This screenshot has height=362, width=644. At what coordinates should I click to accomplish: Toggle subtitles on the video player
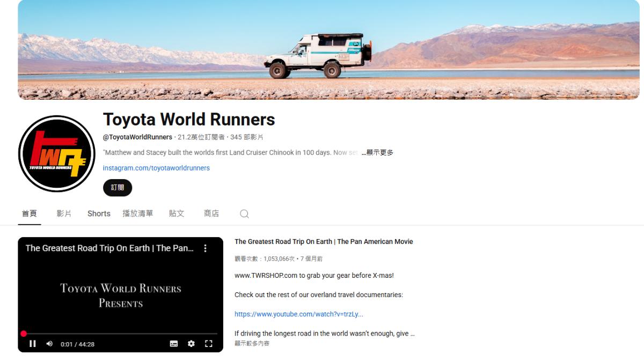pos(174,344)
